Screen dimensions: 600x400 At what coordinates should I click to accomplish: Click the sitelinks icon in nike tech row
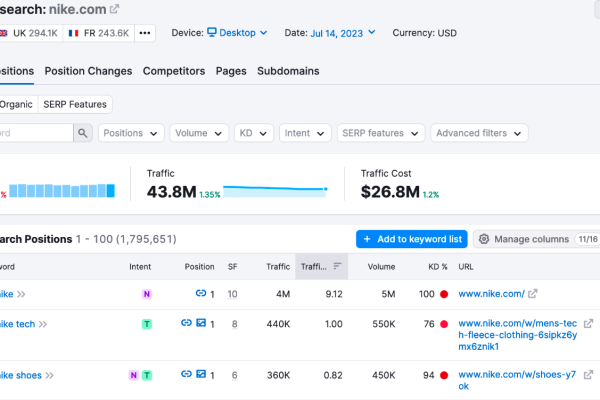(x=186, y=323)
